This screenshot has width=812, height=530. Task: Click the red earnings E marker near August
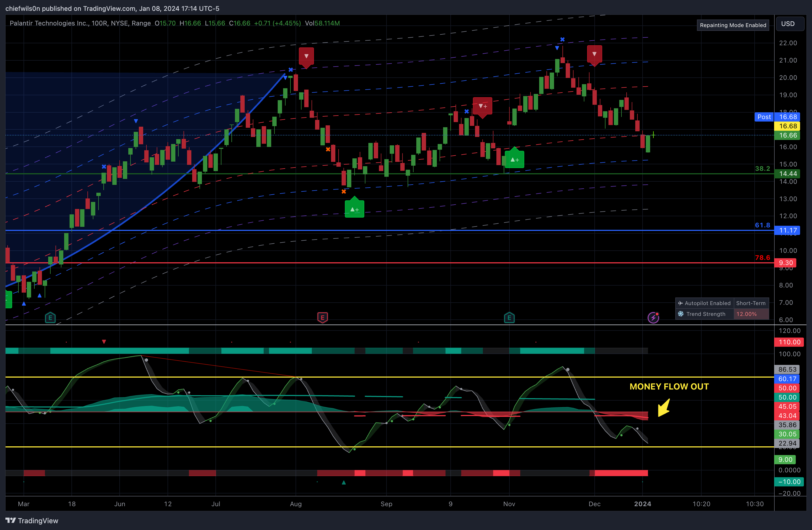[322, 318]
